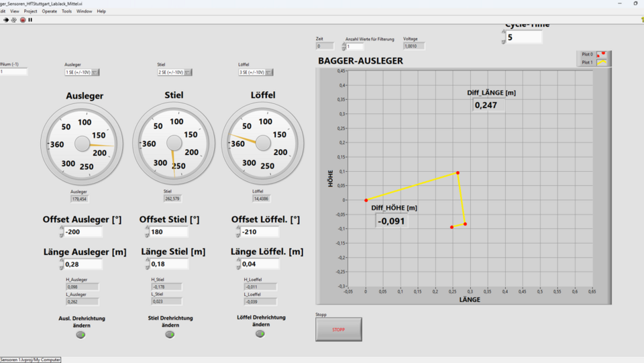644x363 pixels.
Task: Open the Ausleger channel dropdown
Action: [82, 72]
